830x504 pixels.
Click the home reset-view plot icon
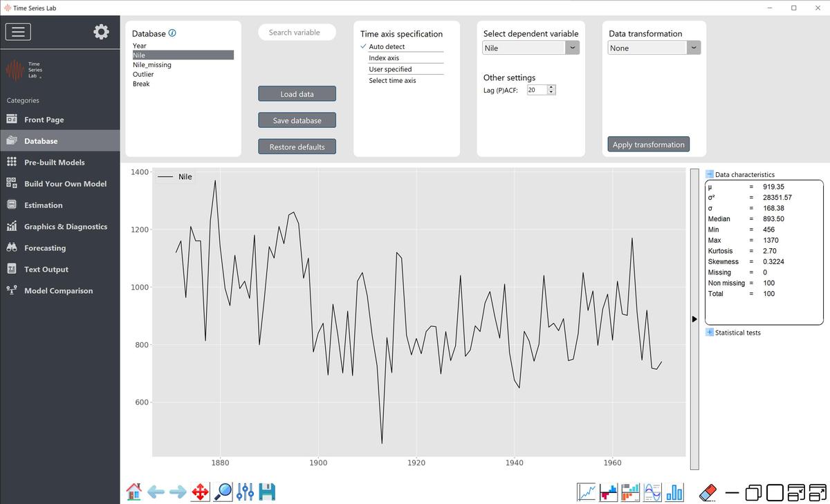coord(134,492)
